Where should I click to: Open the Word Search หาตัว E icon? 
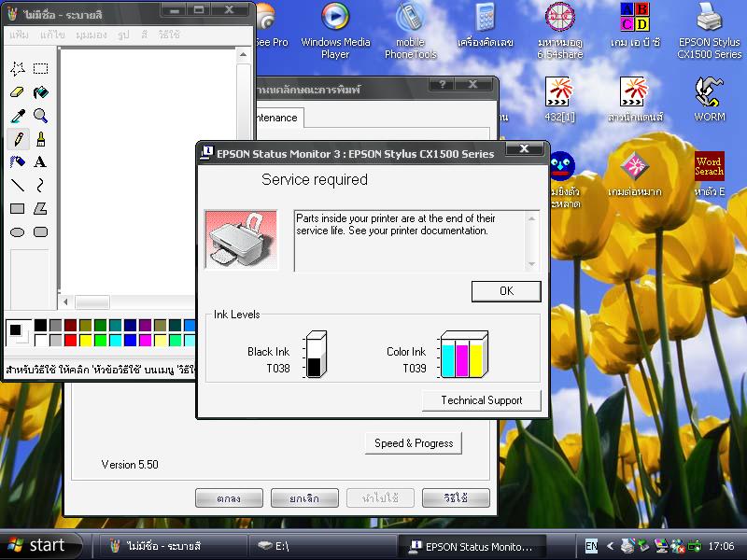[710, 174]
